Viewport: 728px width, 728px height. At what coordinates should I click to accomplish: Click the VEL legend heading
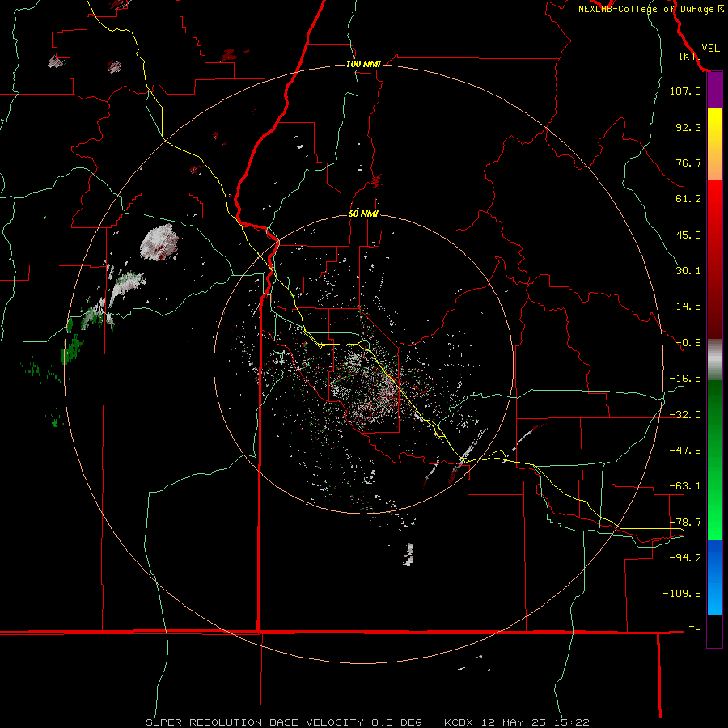click(x=710, y=49)
